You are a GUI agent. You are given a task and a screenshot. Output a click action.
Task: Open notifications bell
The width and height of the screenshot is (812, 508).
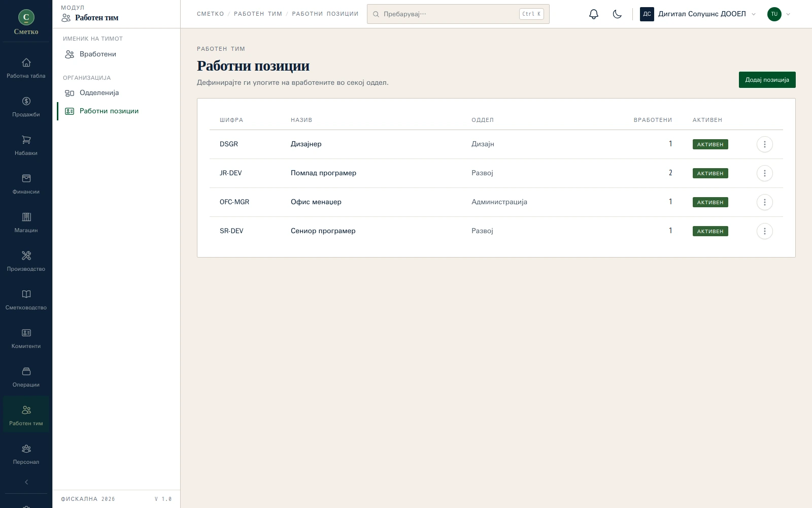[594, 14]
